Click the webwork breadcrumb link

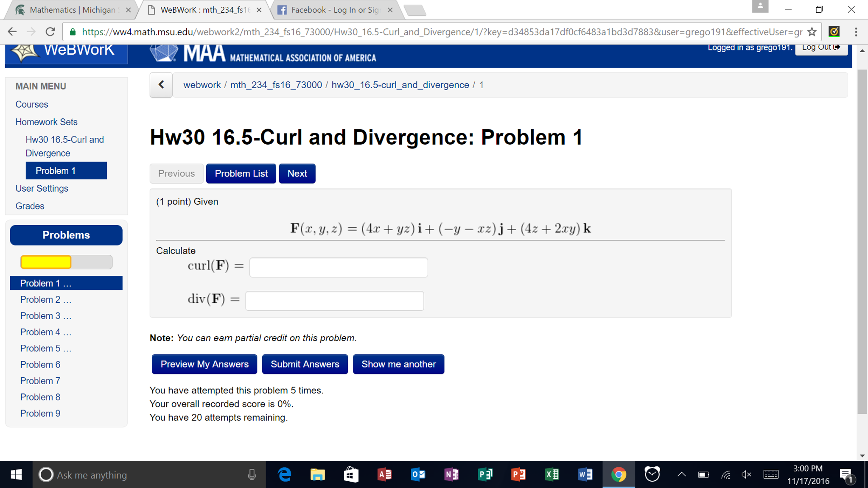coord(202,85)
